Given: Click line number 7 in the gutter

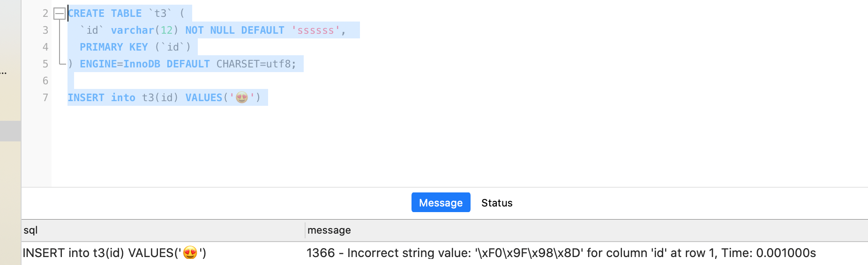Looking at the screenshot, I should 45,97.
